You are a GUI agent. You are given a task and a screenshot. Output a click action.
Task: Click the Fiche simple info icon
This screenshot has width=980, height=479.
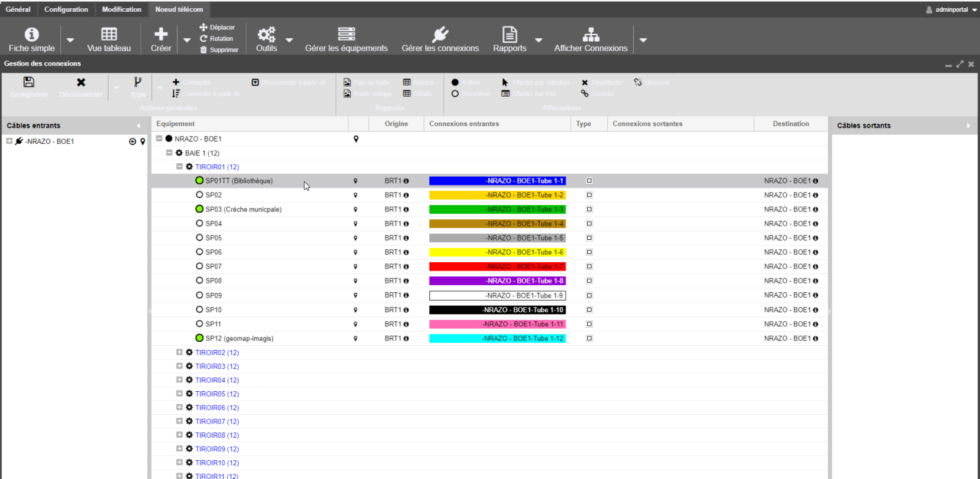tap(32, 35)
